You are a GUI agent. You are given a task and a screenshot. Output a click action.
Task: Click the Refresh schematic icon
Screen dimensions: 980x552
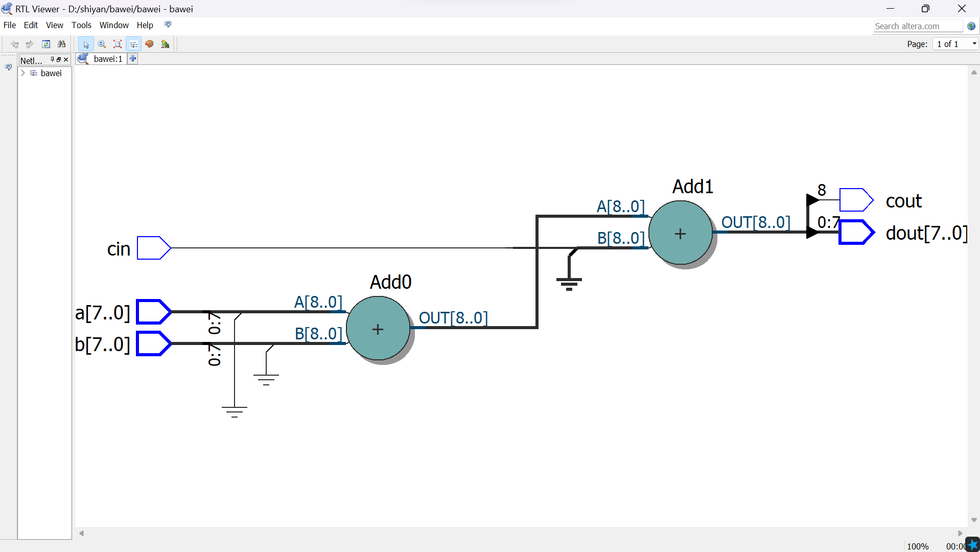(x=46, y=44)
